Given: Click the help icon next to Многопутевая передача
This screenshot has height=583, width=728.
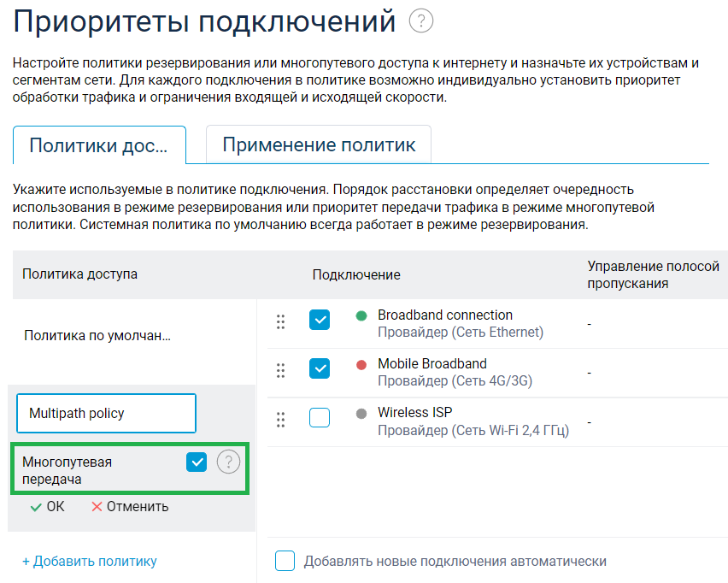Looking at the screenshot, I should [228, 462].
